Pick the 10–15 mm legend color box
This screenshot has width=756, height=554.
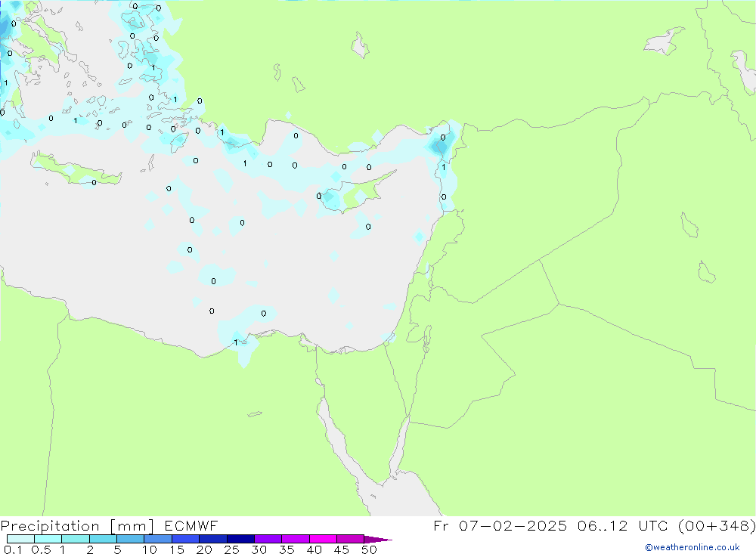coord(158,539)
